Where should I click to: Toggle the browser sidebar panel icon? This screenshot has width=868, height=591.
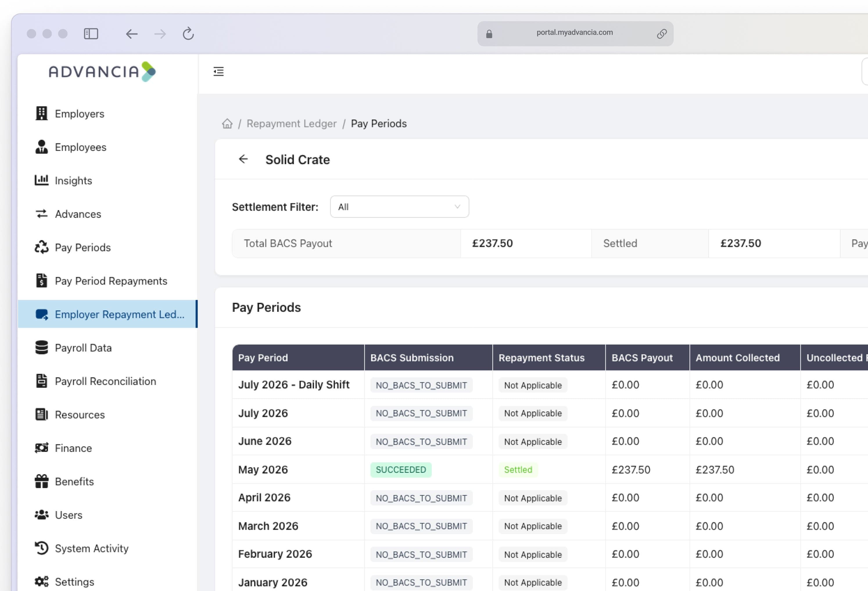click(x=91, y=34)
